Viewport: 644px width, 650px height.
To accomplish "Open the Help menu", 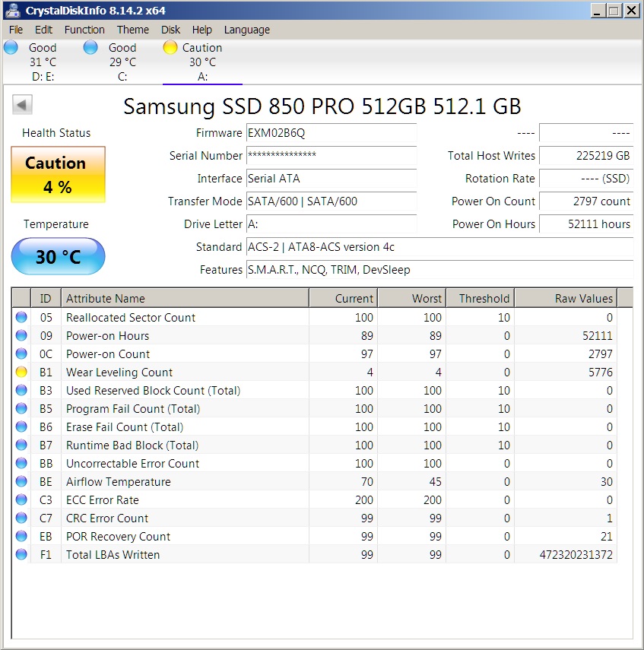I will [x=202, y=30].
